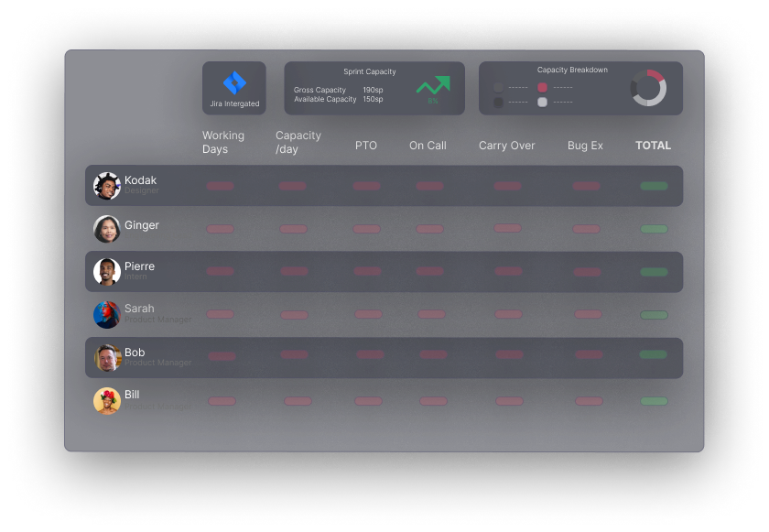769x532 pixels.
Task: Select Sarah's avatar icon
Action: click(x=107, y=314)
